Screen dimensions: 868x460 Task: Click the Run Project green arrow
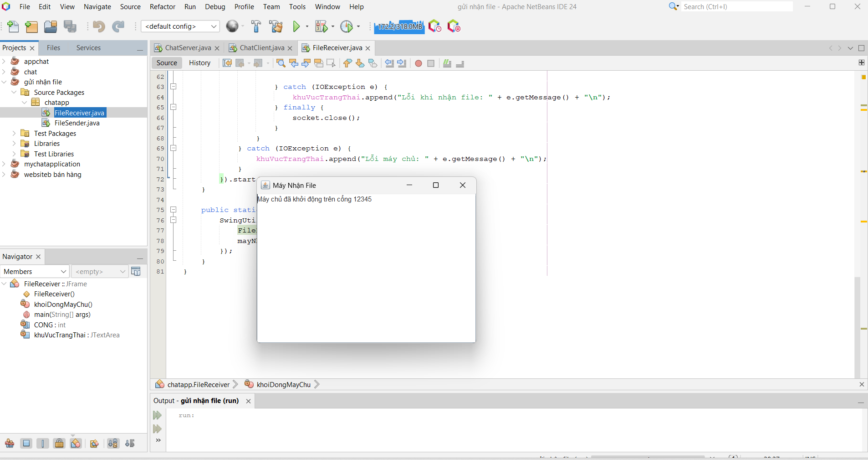tap(296, 26)
